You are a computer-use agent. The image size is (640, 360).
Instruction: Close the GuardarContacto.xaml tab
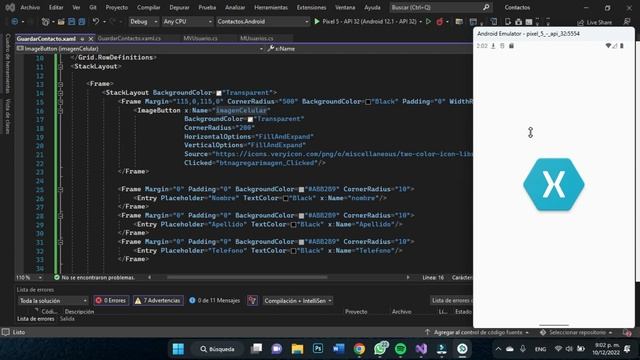click(x=91, y=39)
